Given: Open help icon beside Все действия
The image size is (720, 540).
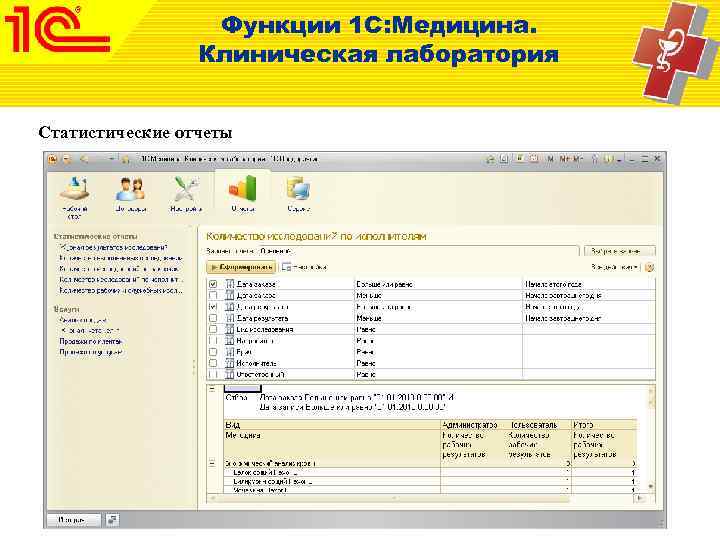Looking at the screenshot, I should [x=649, y=267].
